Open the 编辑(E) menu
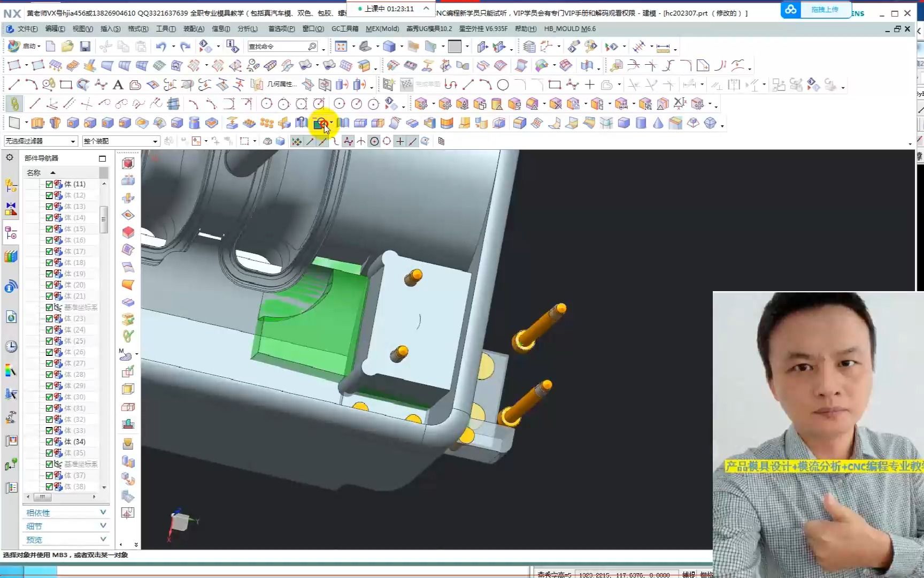Screen dimensions: 924x578 coord(55,29)
